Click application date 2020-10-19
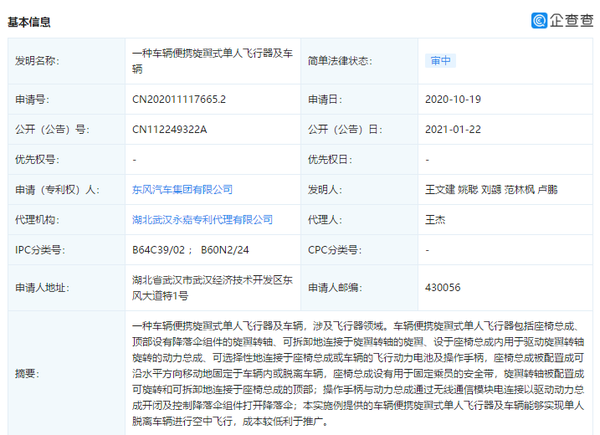The width and height of the screenshot is (600, 435). [453, 99]
